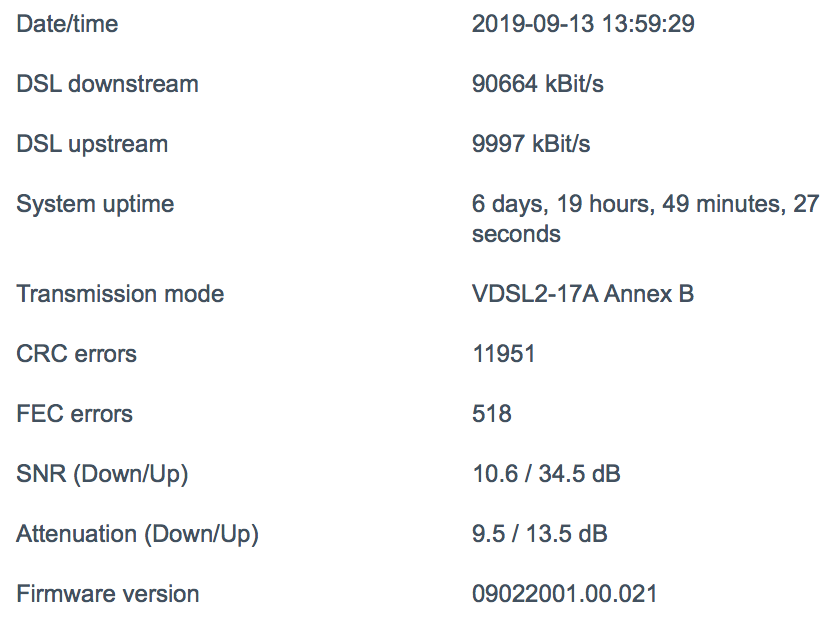This screenshot has width=838, height=626.
Task: Click the DSL upstream label
Action: 92,144
